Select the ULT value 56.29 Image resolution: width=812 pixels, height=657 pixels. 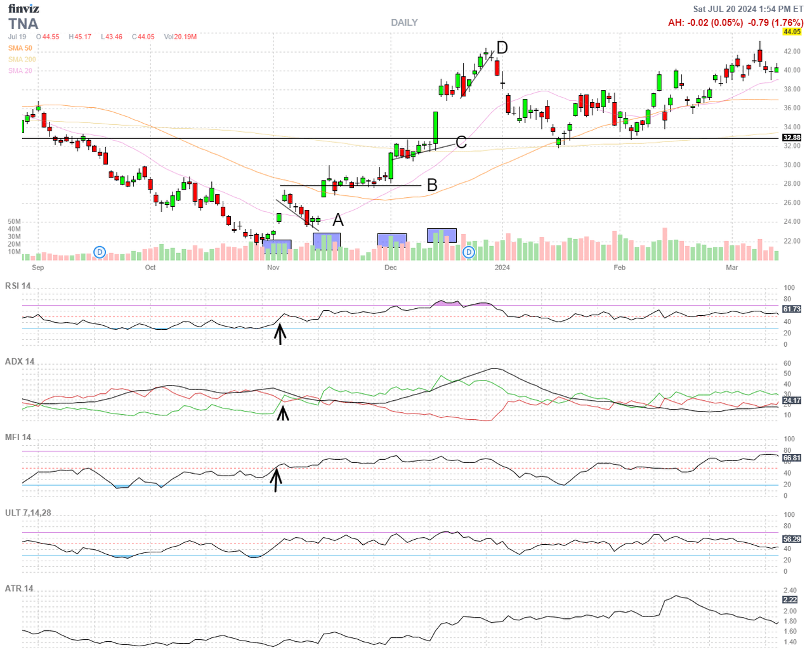[x=792, y=539]
